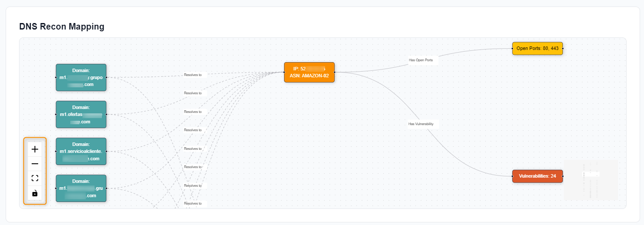Select the topmost domain node ending .grupo
This screenshot has height=225, width=644.
81,77
